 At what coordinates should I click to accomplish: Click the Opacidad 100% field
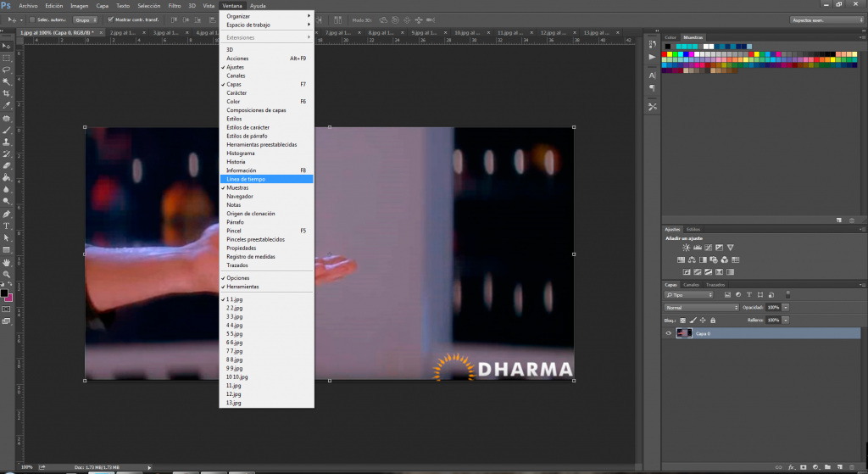tap(773, 307)
